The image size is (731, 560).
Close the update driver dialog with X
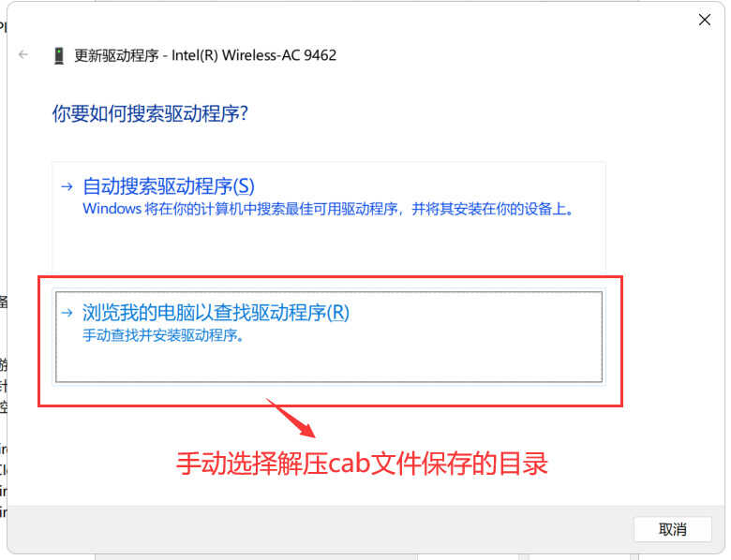tap(705, 20)
